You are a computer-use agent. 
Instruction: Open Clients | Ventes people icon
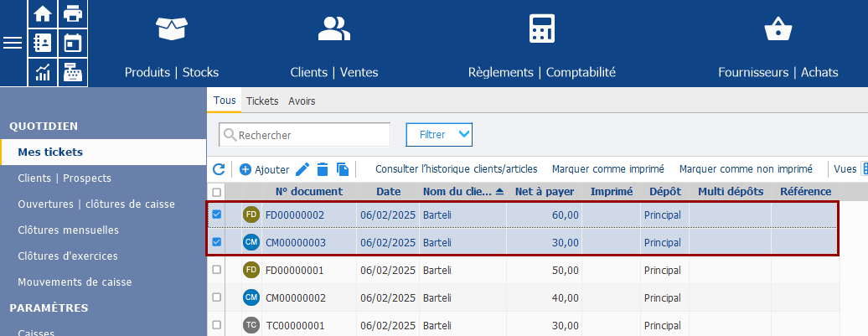(333, 28)
